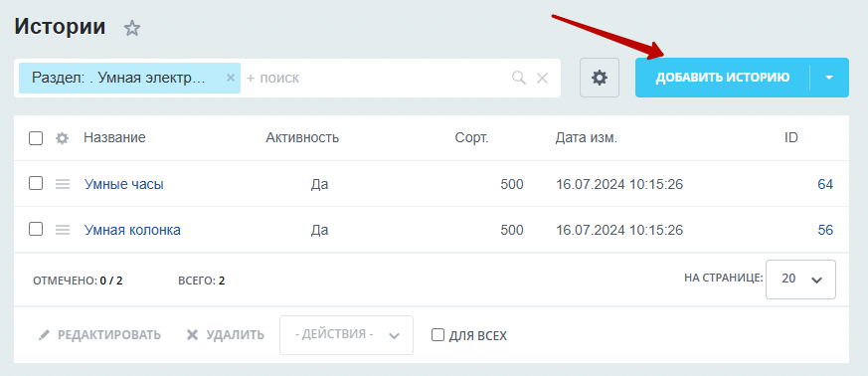Sort by the Название column header
868x376 pixels.
coord(114,138)
